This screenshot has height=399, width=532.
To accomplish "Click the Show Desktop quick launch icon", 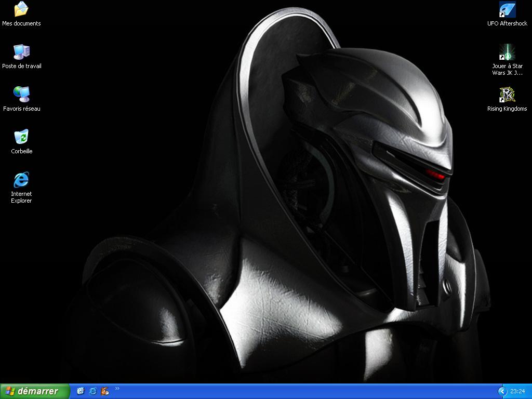I will [x=81, y=391].
